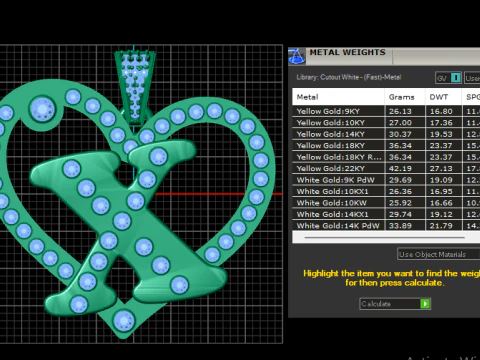Click the Calculate button
Viewport: 480px width, 360px height.
click(395, 304)
